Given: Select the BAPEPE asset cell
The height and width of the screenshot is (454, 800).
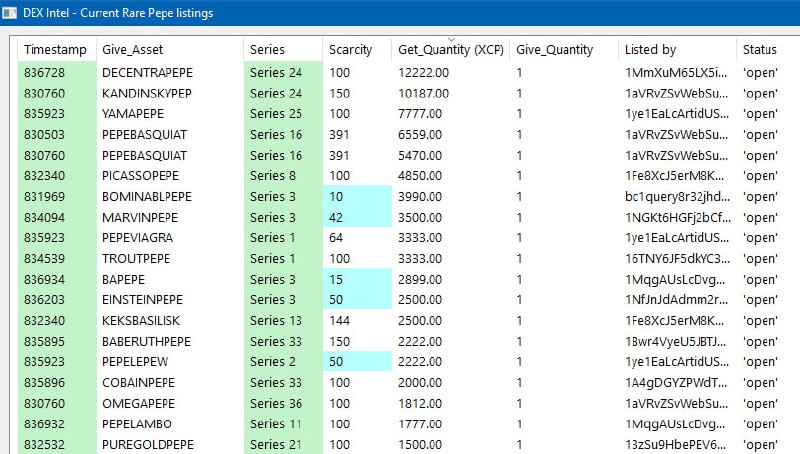Looking at the screenshot, I should pos(170,279).
